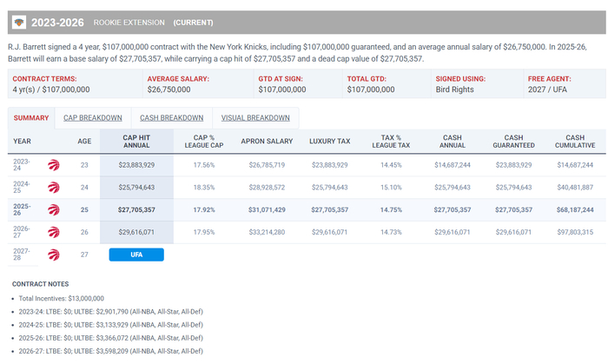Click the GTD At Sign value $107,000,000
The height and width of the screenshot is (364, 608).
(x=282, y=89)
